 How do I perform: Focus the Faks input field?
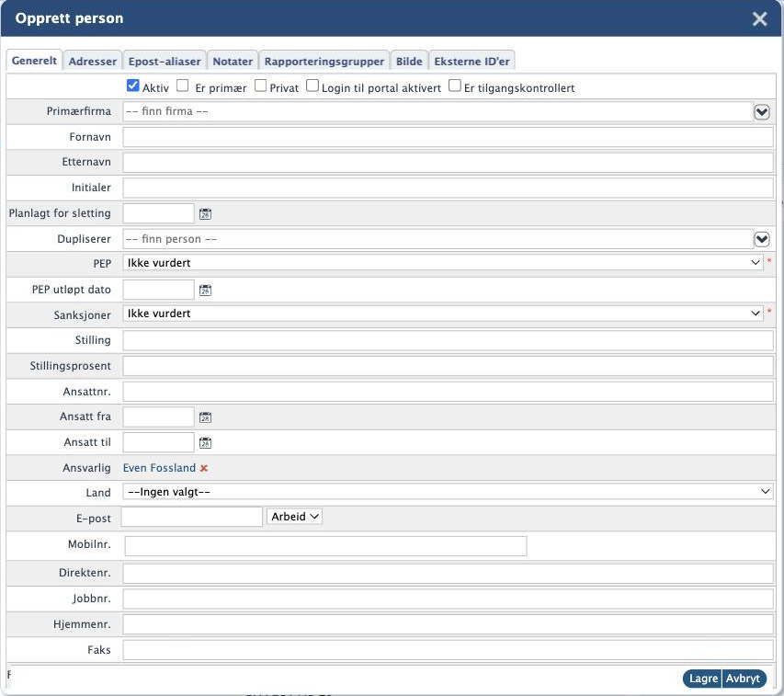pyautogui.click(x=448, y=650)
